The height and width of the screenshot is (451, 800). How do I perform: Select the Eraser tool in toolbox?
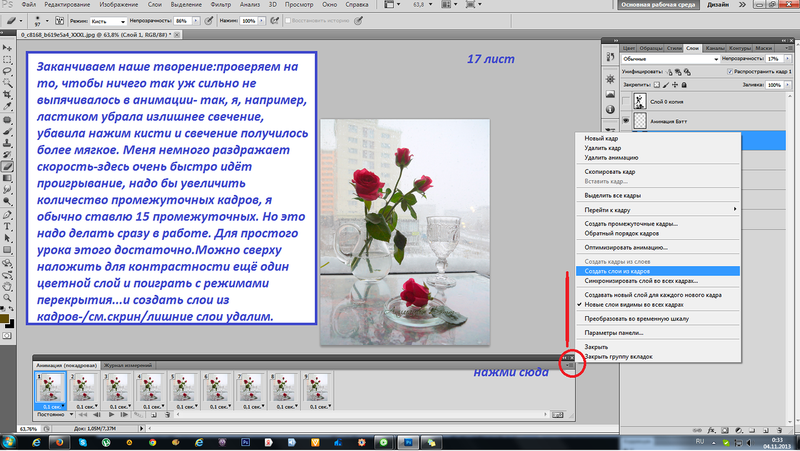[7, 166]
